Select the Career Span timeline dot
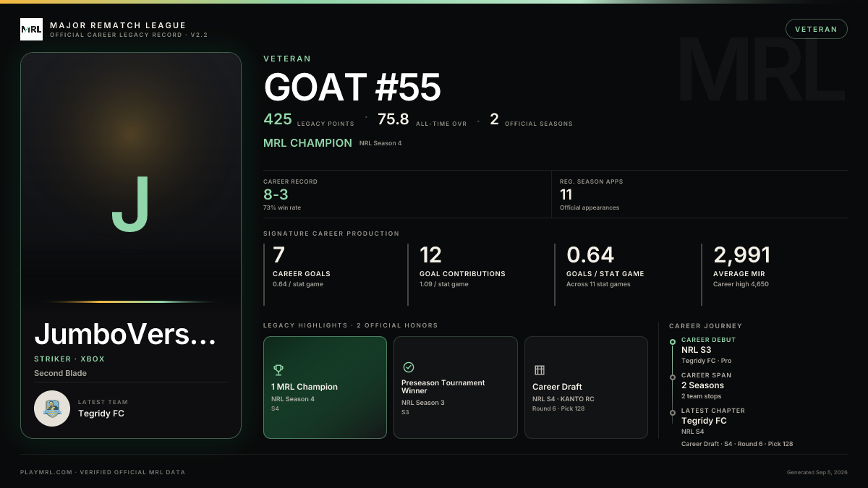The image size is (868, 488). (673, 377)
